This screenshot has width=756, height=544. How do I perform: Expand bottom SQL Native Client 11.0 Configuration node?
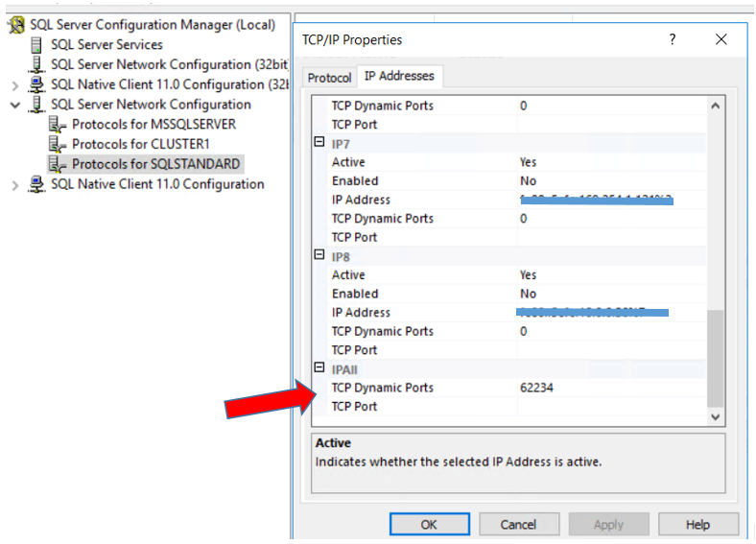15,185
